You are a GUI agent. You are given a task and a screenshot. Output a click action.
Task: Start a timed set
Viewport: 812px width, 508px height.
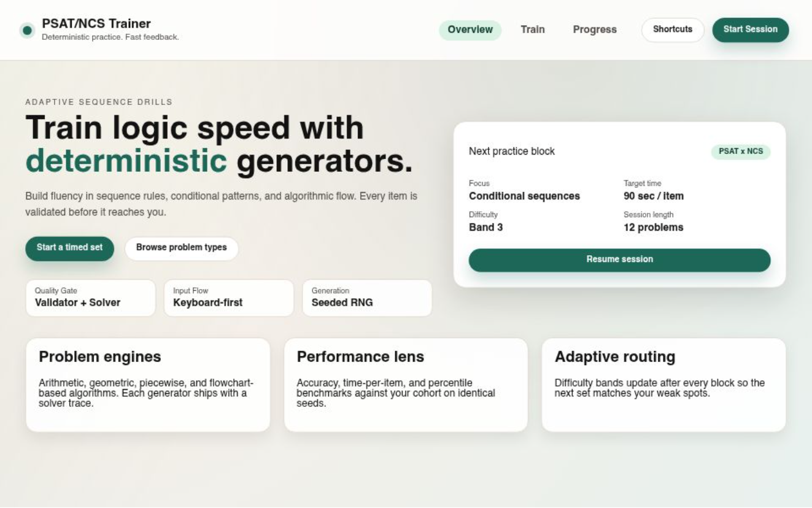pos(70,248)
